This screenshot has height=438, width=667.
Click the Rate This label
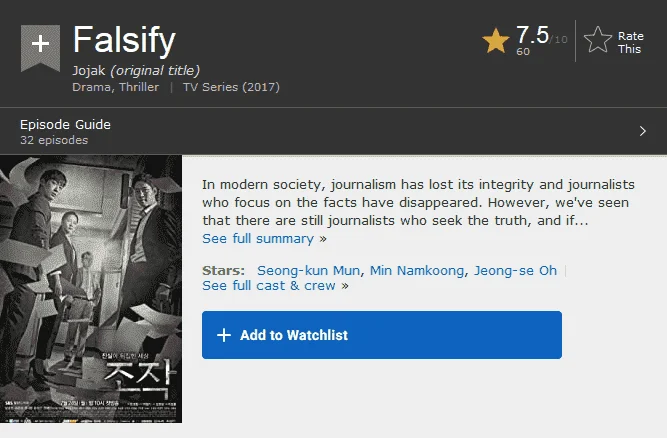click(630, 43)
